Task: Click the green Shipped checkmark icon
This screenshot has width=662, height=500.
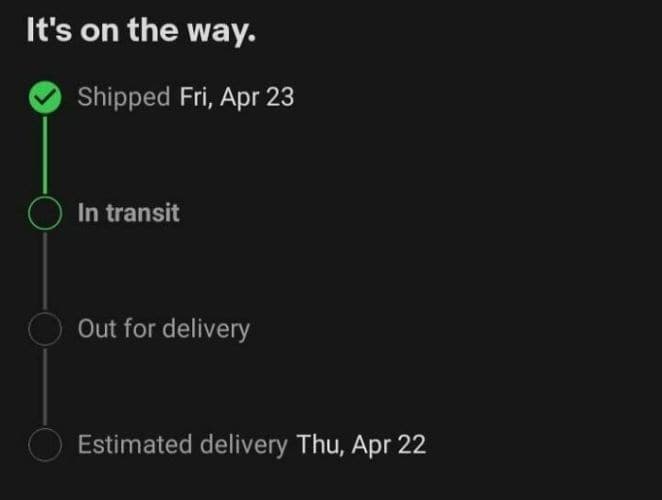Action: tap(45, 97)
